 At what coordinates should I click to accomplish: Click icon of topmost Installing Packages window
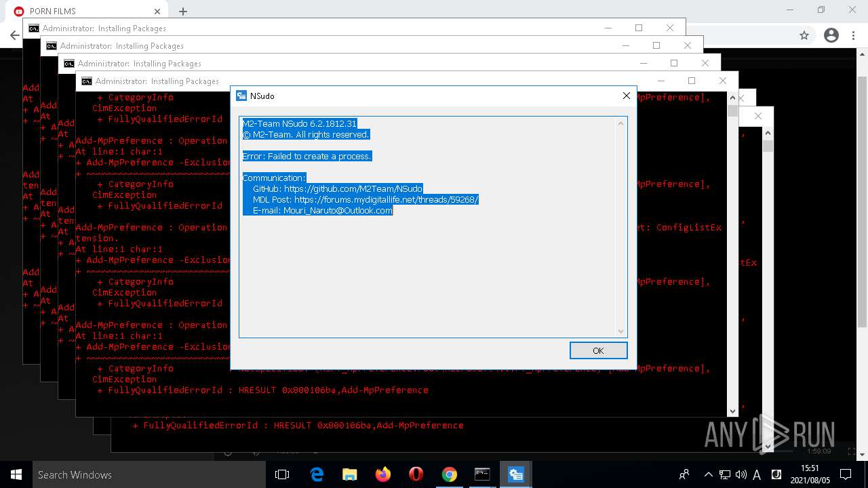coord(34,28)
